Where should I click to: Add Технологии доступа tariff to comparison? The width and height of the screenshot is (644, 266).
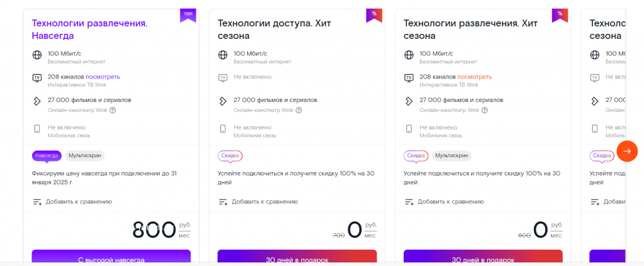pyautogui.click(x=258, y=202)
